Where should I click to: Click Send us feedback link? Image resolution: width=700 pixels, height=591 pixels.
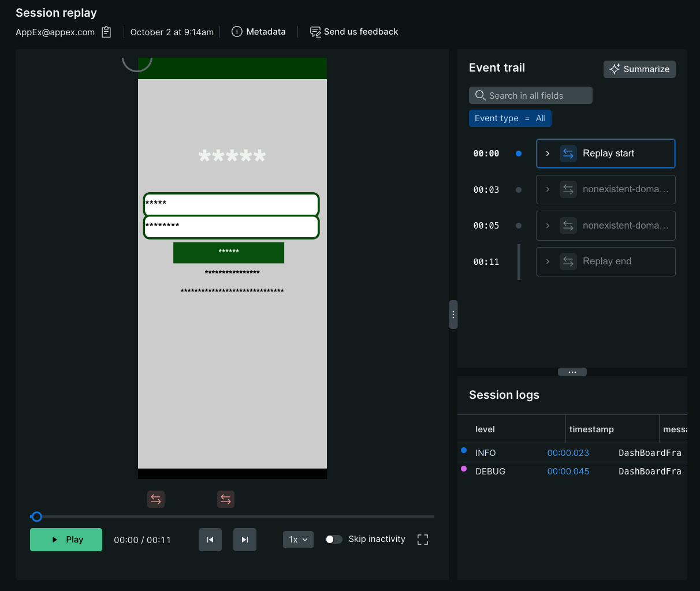pos(353,32)
